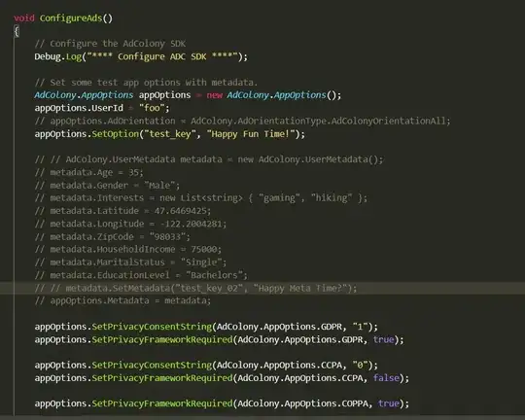Click the opening curly brace of ConfigureAds

(x=17, y=31)
